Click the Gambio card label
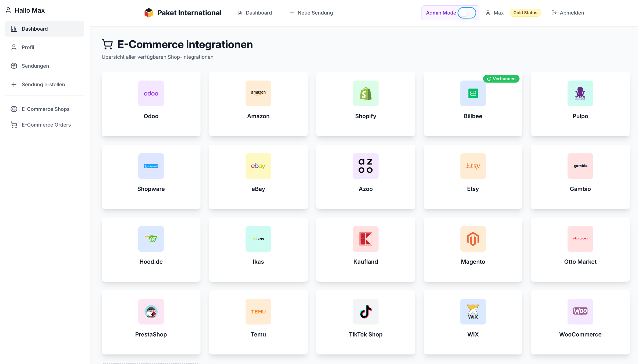This screenshot has height=364, width=638. pos(580,189)
